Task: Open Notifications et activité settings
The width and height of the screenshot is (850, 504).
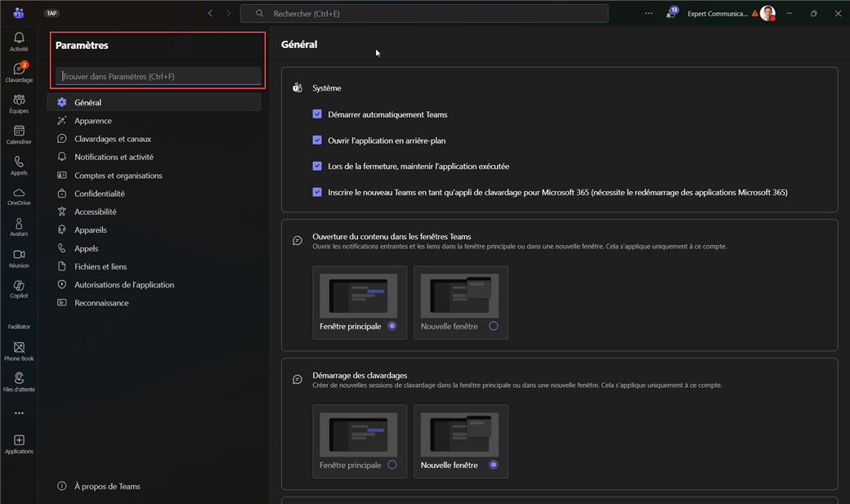Action: click(114, 157)
